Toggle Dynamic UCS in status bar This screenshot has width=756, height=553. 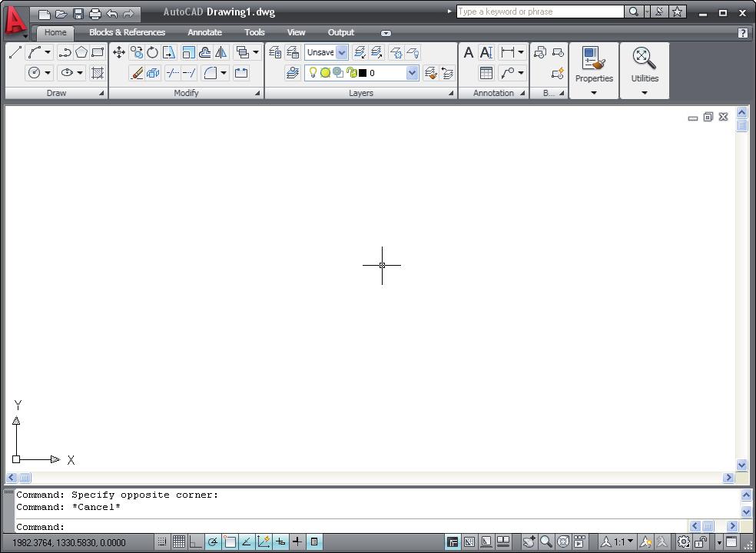(264, 542)
